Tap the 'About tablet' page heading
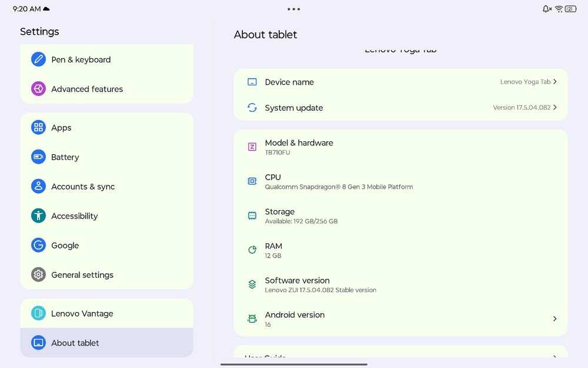Image resolution: width=588 pixels, height=368 pixels. tap(266, 35)
